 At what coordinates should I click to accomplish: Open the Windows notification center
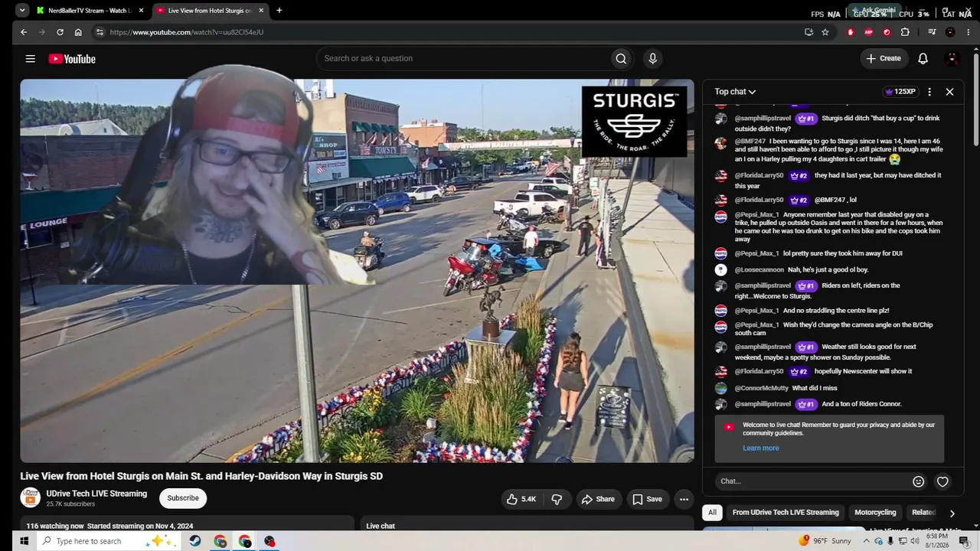click(963, 541)
